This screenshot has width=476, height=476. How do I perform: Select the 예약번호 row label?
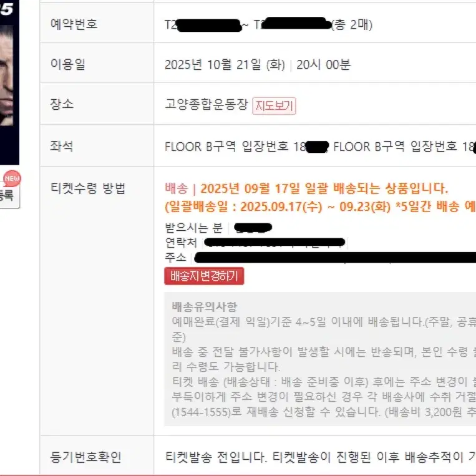pos(74,24)
